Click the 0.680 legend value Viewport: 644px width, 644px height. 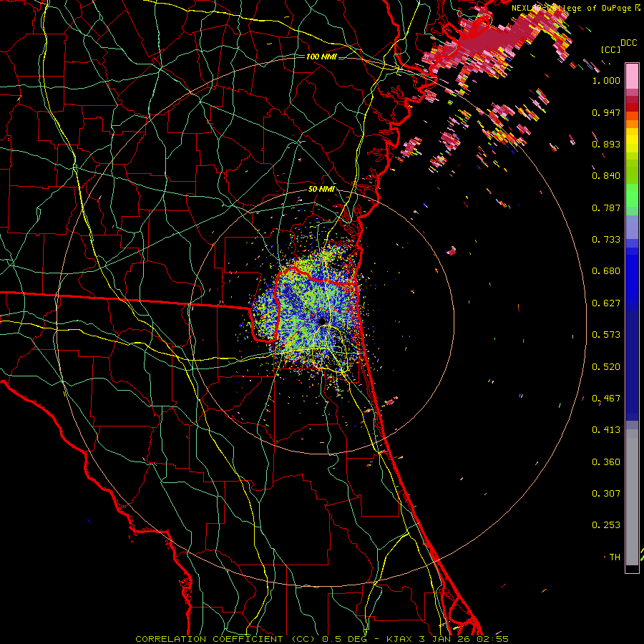(606, 271)
